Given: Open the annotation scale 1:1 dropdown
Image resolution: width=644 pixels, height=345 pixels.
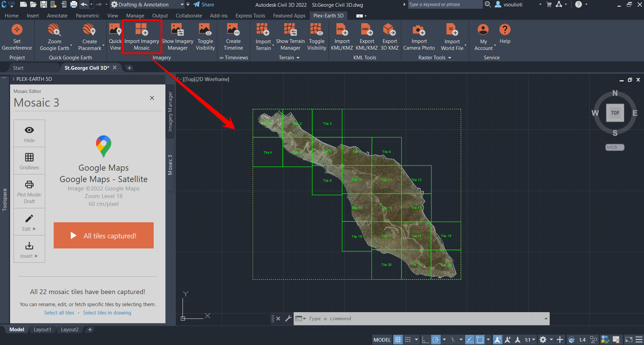Looking at the screenshot, I should click(x=530, y=340).
